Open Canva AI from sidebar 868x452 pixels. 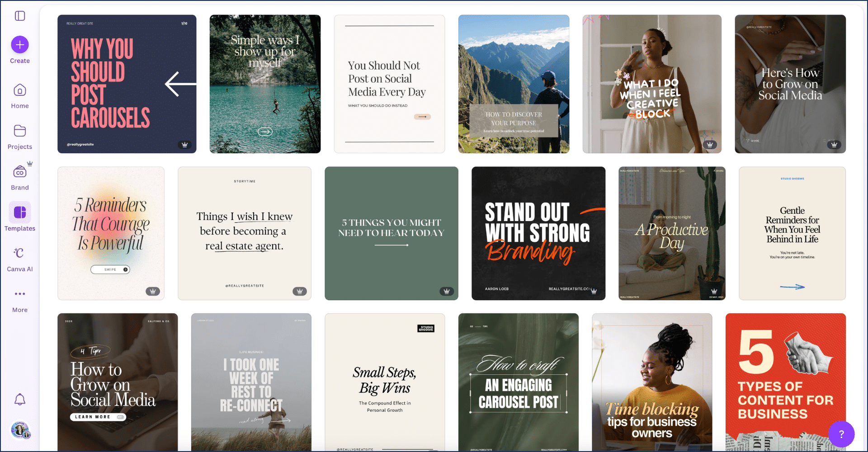point(20,259)
